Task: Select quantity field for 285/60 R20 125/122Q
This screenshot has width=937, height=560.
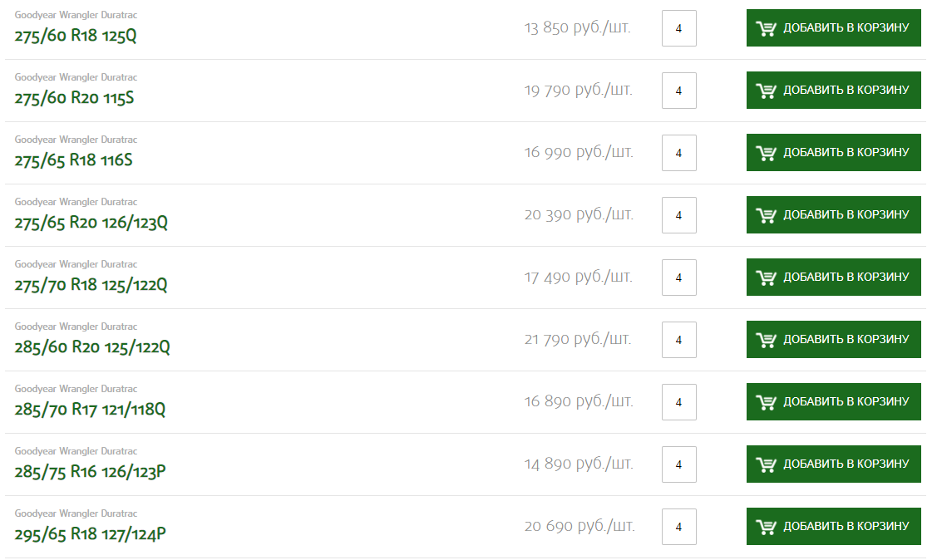Action: (678, 340)
